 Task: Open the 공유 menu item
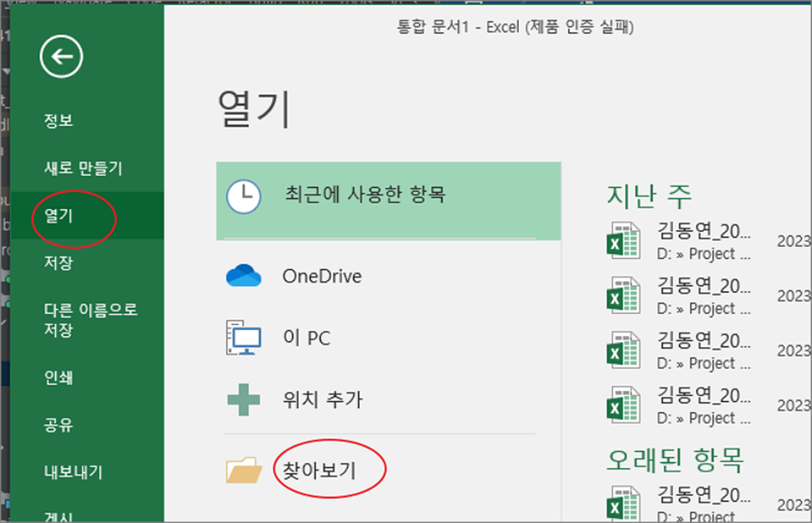pos(58,426)
